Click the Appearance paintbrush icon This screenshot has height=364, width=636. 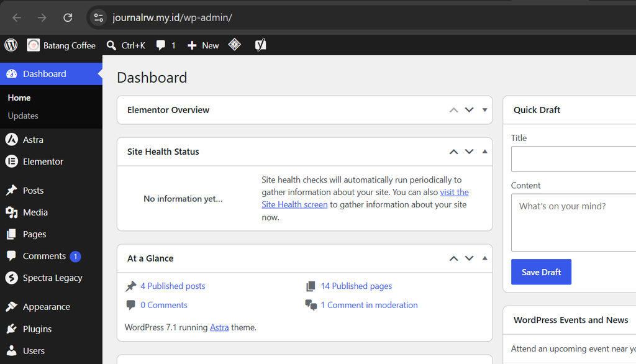point(11,307)
